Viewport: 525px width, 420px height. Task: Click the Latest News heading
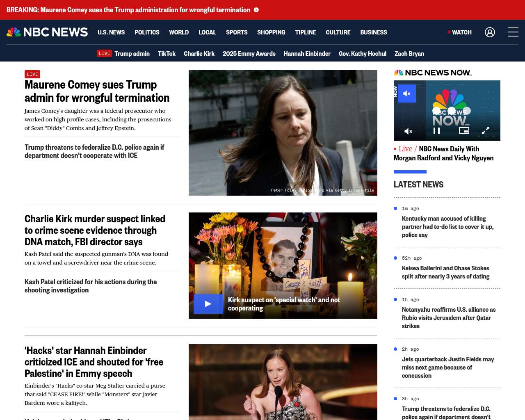pyautogui.click(x=418, y=185)
